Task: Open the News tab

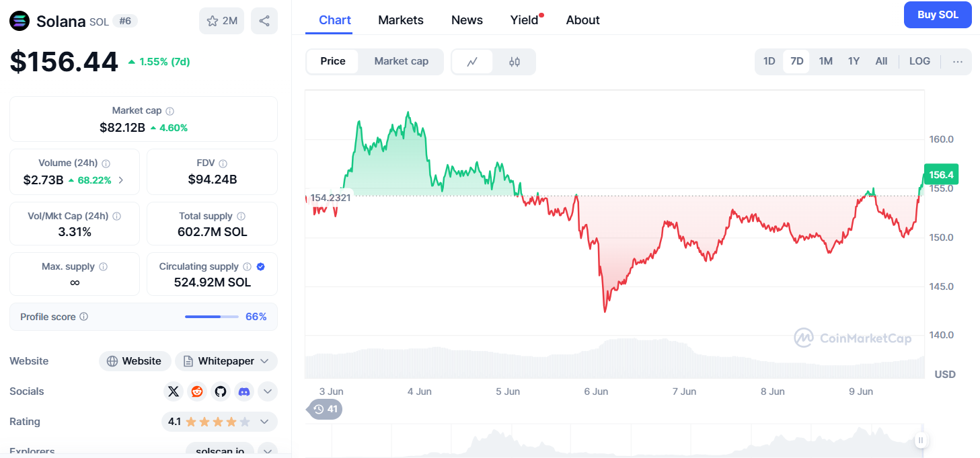Action: (x=467, y=20)
